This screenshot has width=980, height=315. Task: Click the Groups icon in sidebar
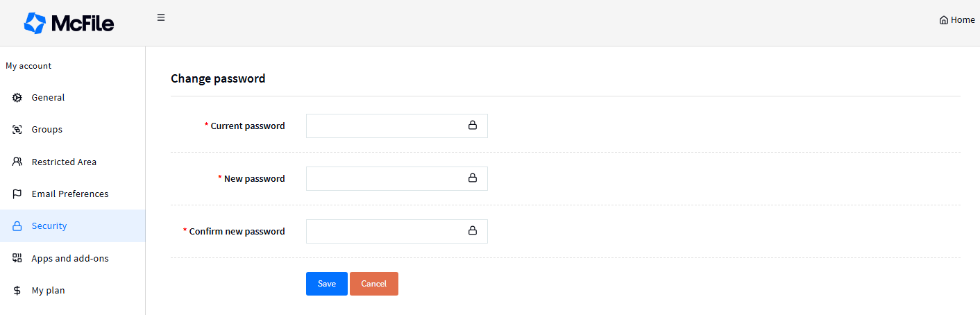point(17,130)
